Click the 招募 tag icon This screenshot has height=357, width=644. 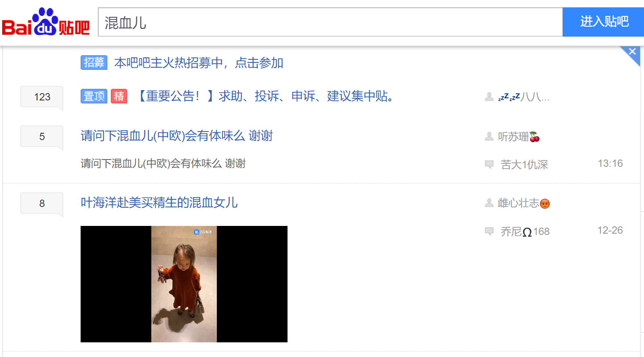coord(94,63)
